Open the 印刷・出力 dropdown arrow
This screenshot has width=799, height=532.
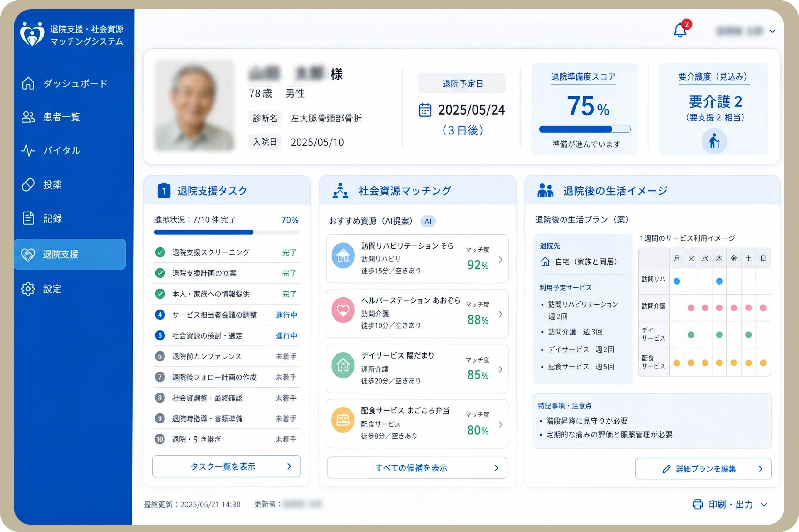(x=764, y=505)
